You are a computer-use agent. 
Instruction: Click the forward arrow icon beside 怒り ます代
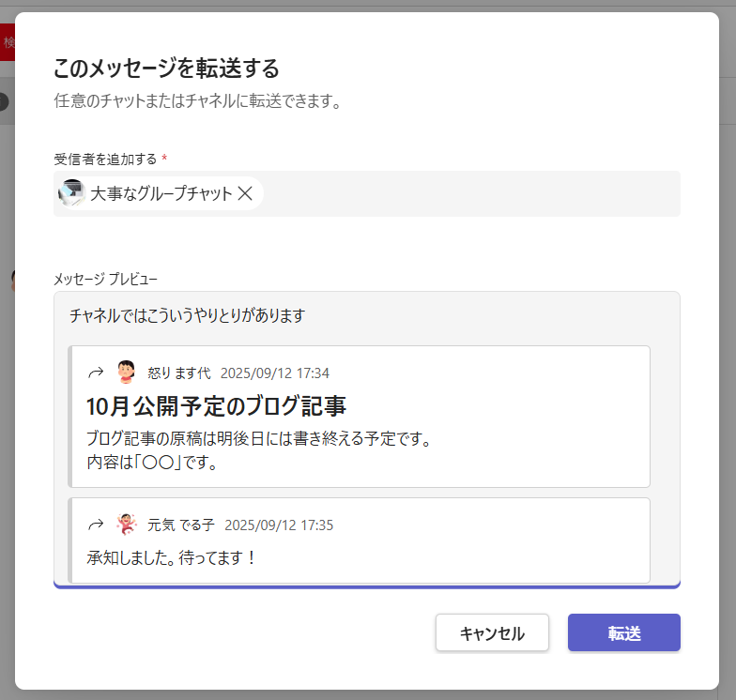(x=95, y=373)
